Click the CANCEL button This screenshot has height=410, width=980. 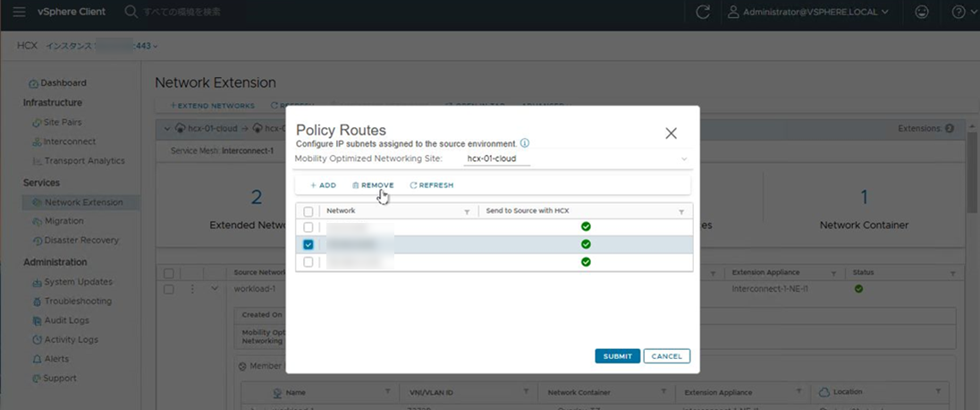click(x=667, y=356)
